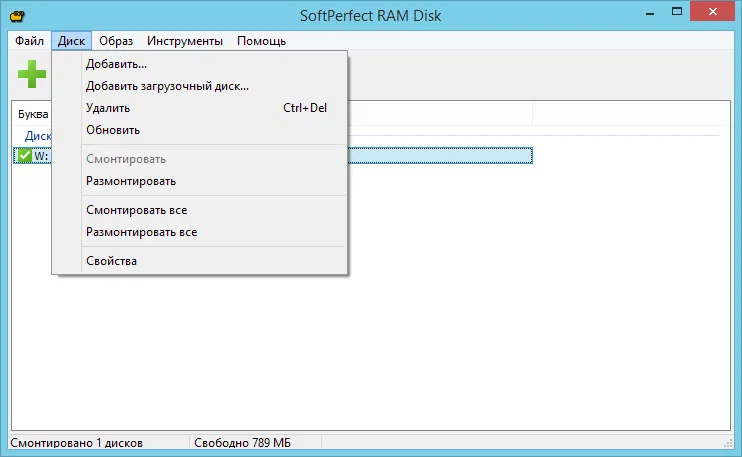Click the green plus add-disk toolbar icon

pyautogui.click(x=32, y=74)
